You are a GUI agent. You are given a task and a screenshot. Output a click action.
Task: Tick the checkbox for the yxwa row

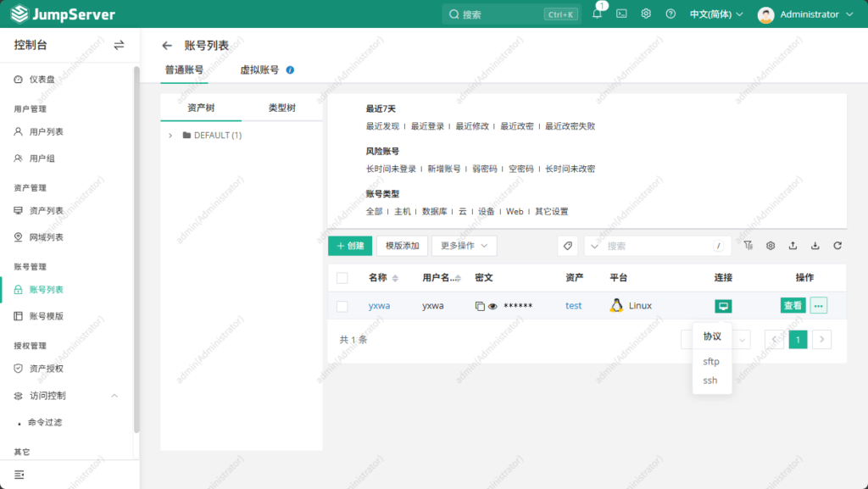pyautogui.click(x=342, y=306)
